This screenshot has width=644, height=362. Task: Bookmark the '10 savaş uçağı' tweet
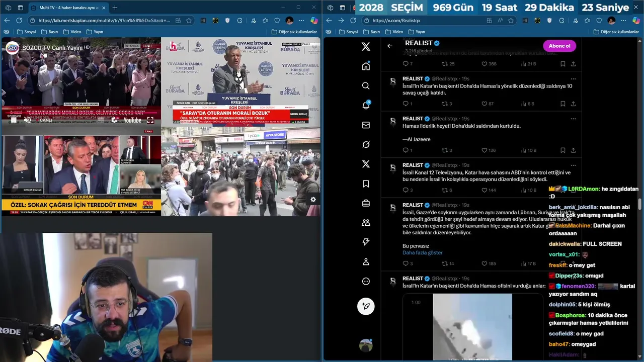click(562, 104)
